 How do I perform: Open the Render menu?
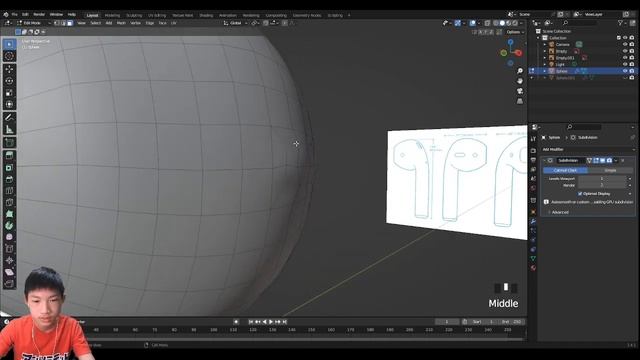click(39, 15)
